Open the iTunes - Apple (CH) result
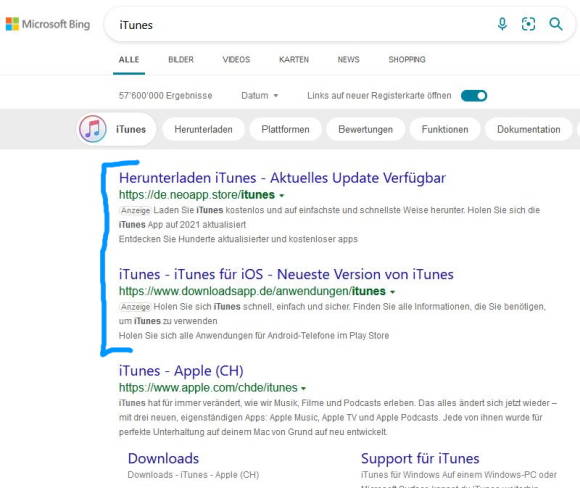The image size is (580, 488). [181, 371]
